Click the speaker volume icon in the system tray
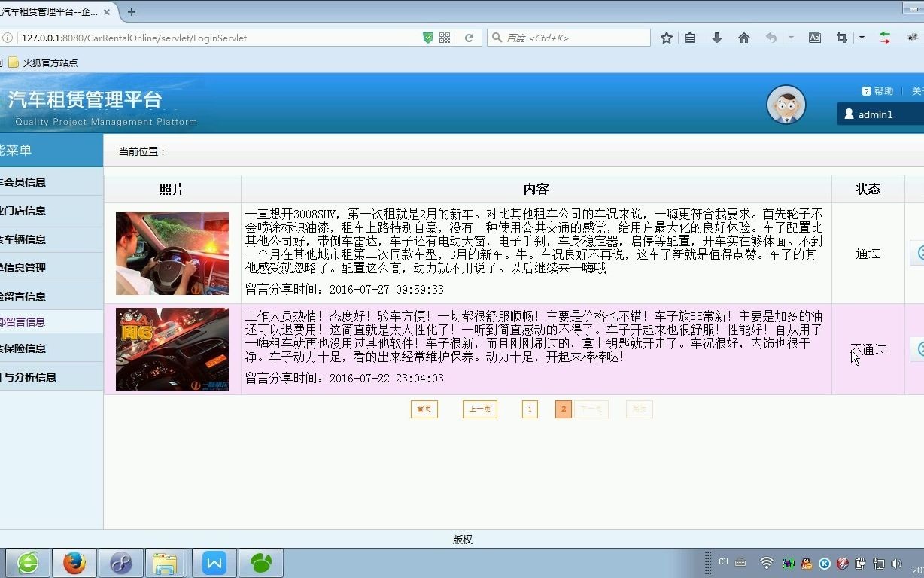924x578 pixels. pyautogui.click(x=898, y=563)
